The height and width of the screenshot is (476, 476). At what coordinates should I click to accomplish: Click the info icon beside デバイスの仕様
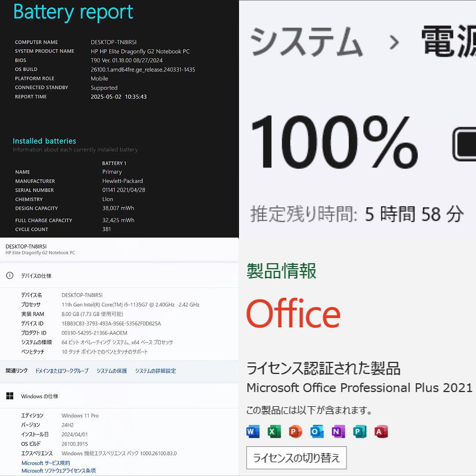tap(10, 275)
